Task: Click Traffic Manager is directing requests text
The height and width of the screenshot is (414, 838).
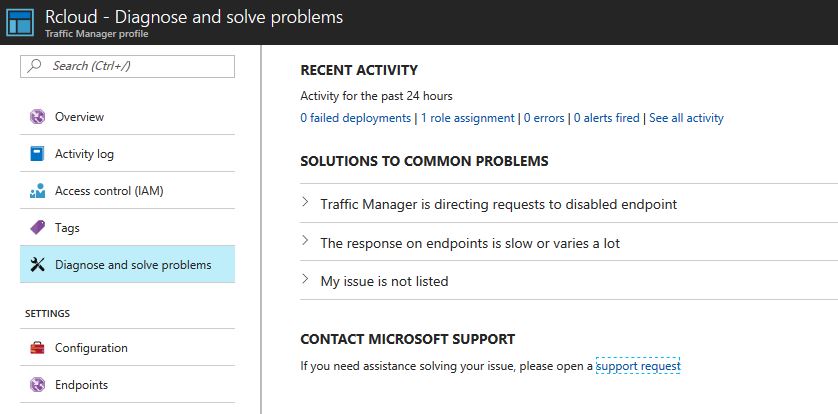Action: [x=499, y=204]
